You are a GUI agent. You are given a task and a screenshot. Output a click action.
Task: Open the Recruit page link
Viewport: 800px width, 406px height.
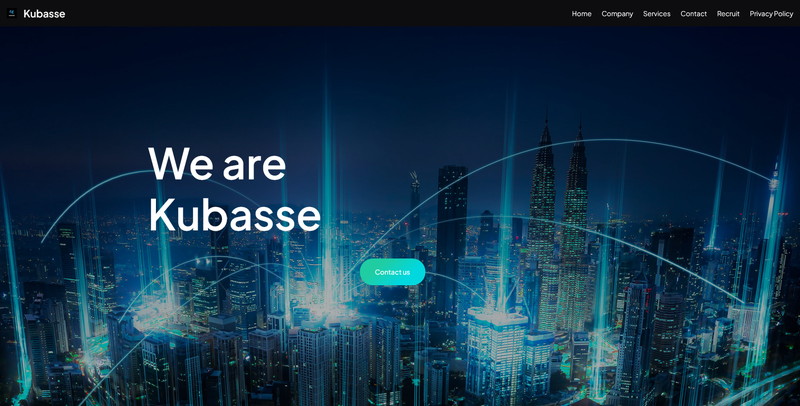728,14
